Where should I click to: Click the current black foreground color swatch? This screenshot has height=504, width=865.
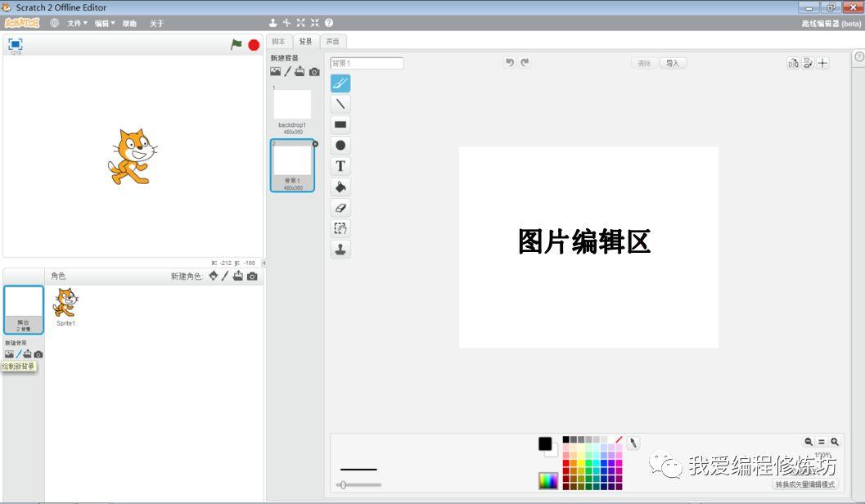tap(545, 444)
